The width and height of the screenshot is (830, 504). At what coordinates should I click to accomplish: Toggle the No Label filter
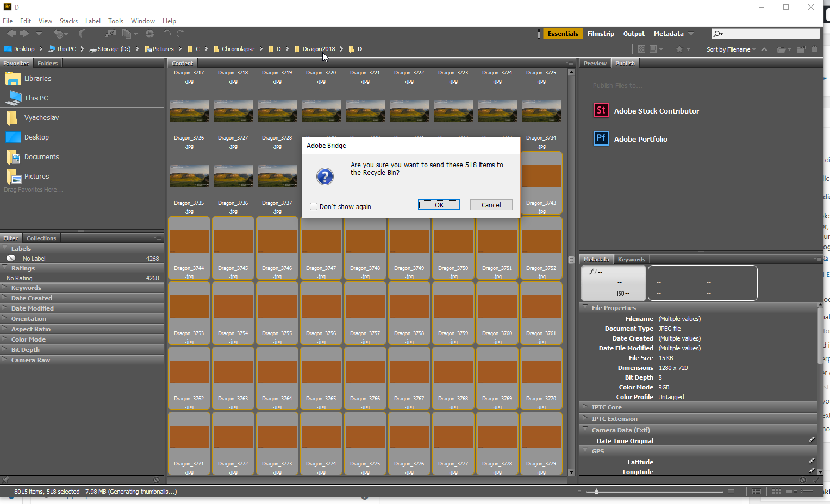(x=34, y=259)
